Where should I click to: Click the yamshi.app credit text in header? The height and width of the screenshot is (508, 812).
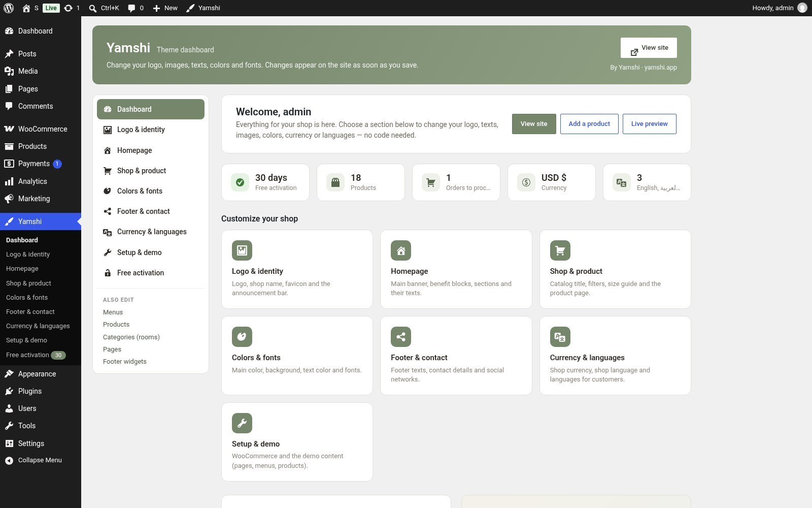(660, 68)
